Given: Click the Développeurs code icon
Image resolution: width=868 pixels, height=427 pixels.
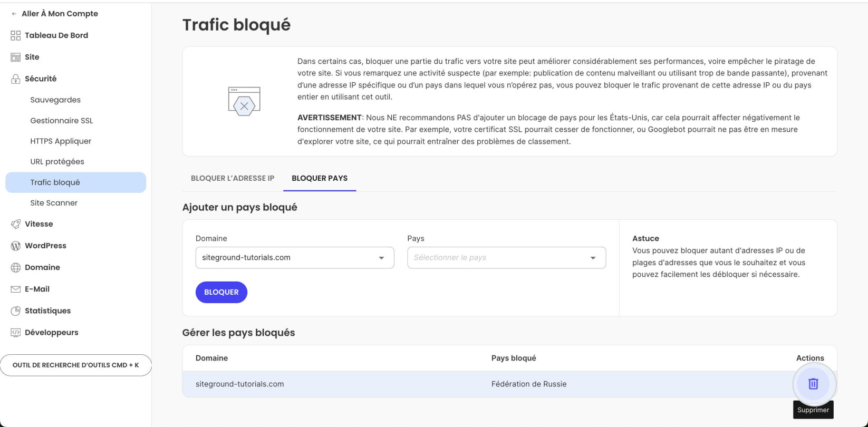Looking at the screenshot, I should tap(16, 332).
